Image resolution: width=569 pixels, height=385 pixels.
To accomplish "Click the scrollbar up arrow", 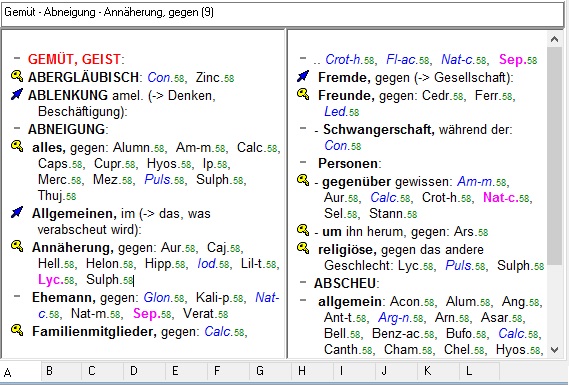I will 554,39.
